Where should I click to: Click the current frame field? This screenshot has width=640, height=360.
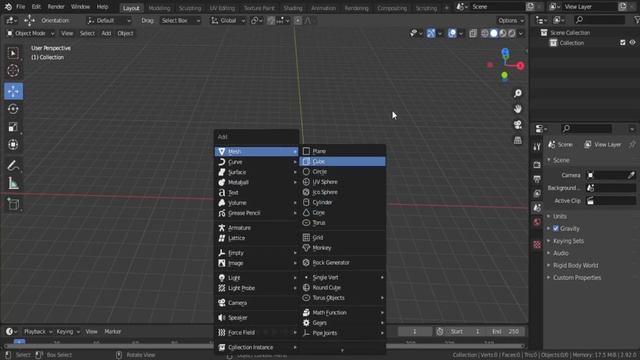click(415, 331)
